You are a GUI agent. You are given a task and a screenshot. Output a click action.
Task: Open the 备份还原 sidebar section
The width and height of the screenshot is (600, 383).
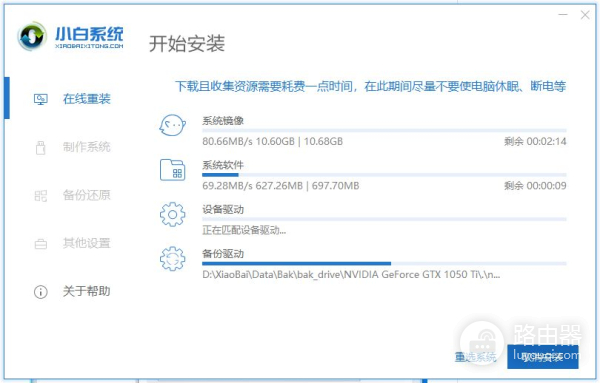[86, 195]
